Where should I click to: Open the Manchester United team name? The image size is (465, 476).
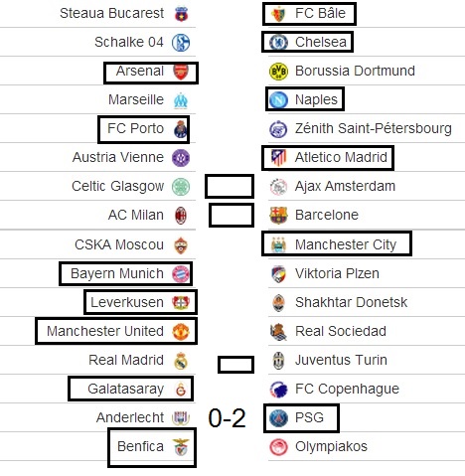(x=105, y=331)
